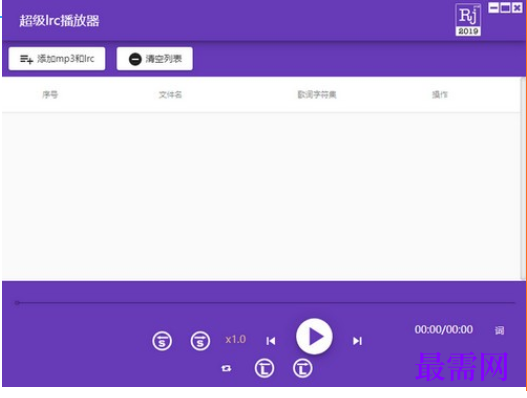Click the 00:00/00:00 time display
The image size is (527, 398).
click(x=444, y=329)
